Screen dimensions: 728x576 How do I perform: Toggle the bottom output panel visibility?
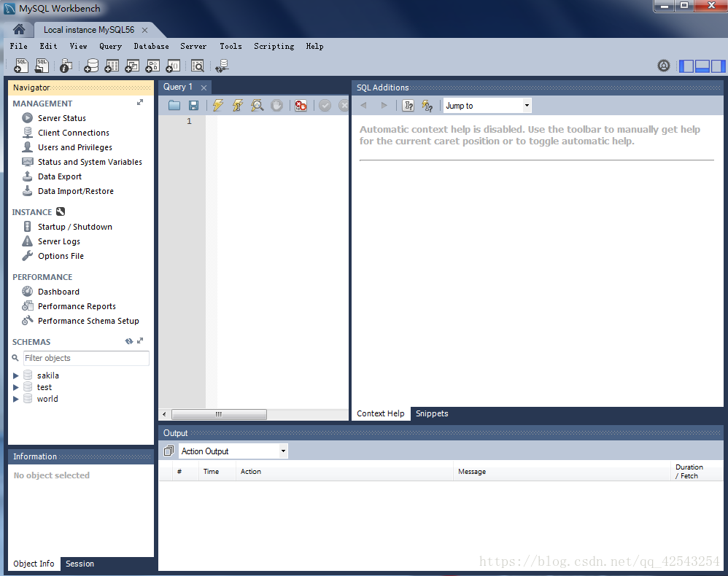[702, 66]
